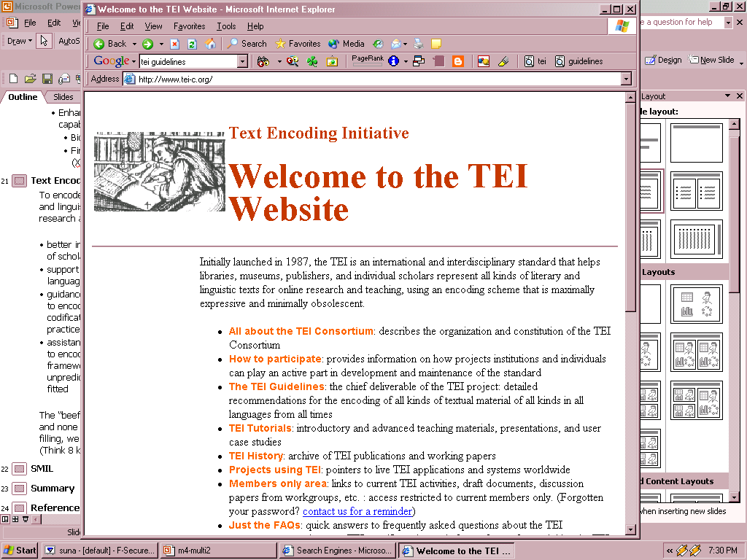Switch to the Slides tab
The height and width of the screenshot is (560, 747).
pos(63,97)
